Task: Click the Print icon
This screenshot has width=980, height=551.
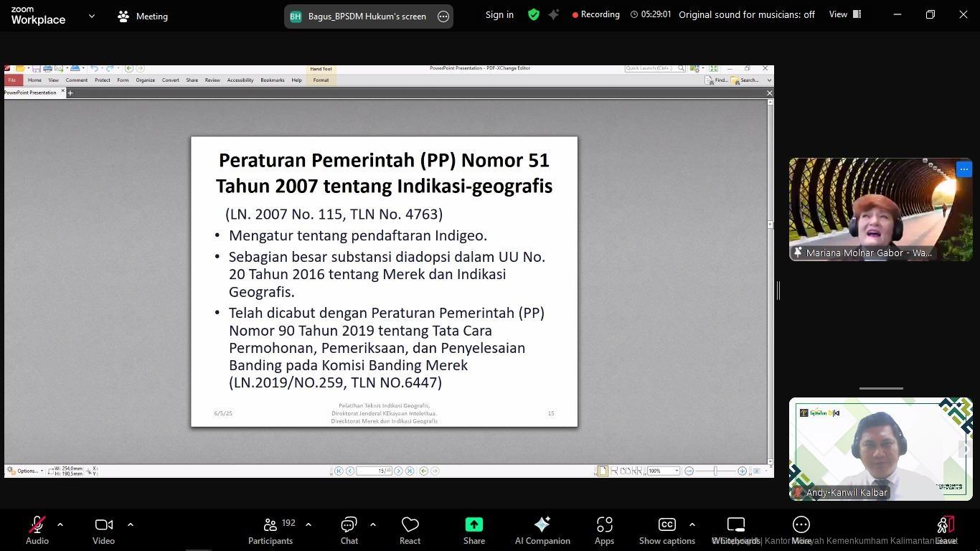Action: 47,69
